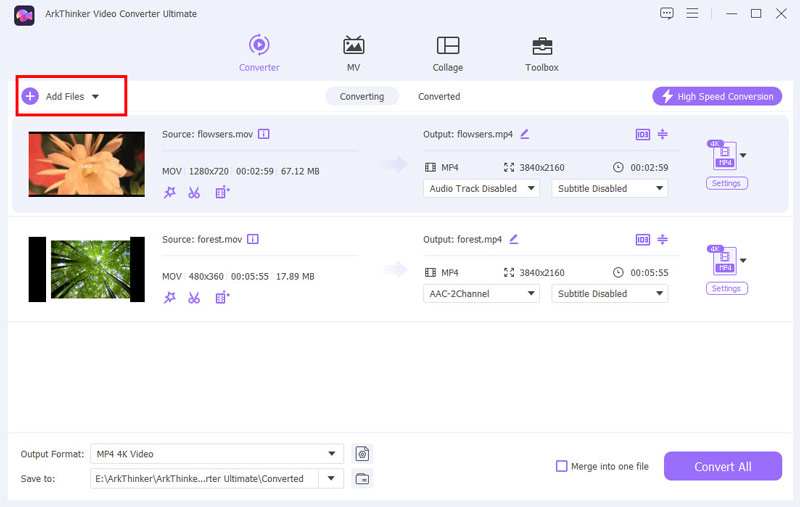Open Audio Track Disabled dropdown
Image resolution: width=800 pixels, height=507 pixels.
481,188
